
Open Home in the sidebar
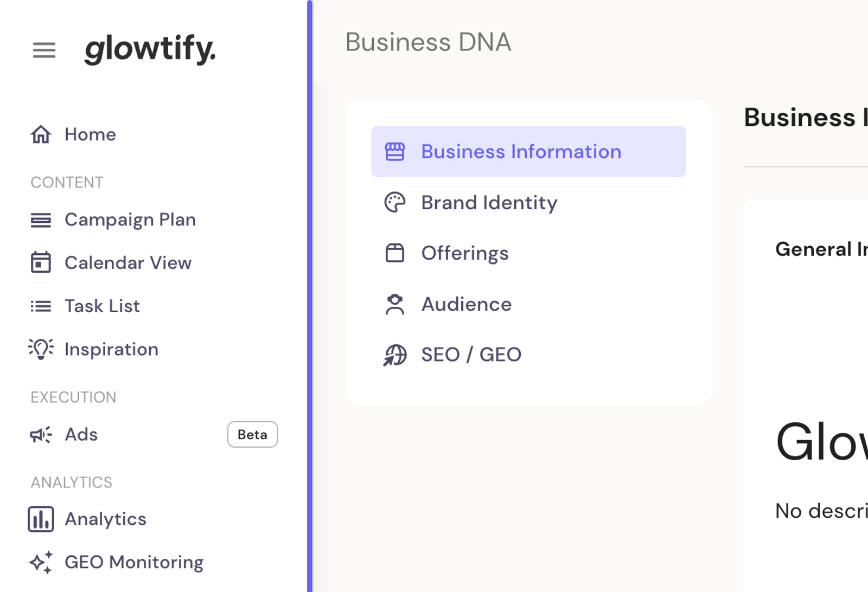pos(90,134)
